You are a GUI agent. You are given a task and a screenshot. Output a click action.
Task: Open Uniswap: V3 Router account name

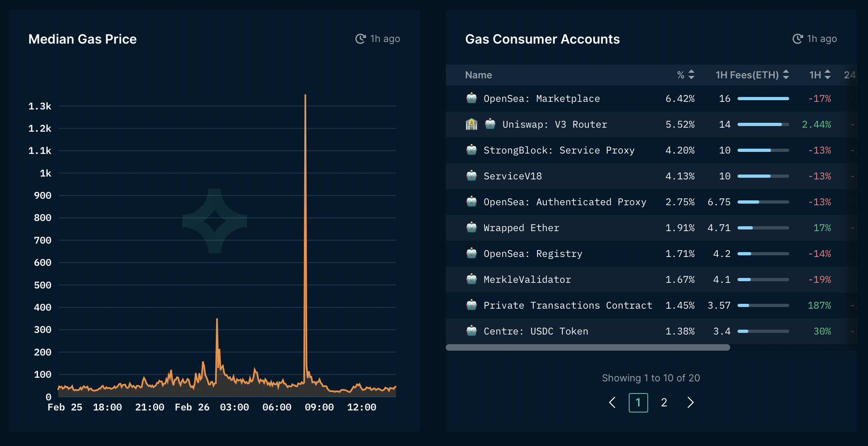[x=555, y=124]
